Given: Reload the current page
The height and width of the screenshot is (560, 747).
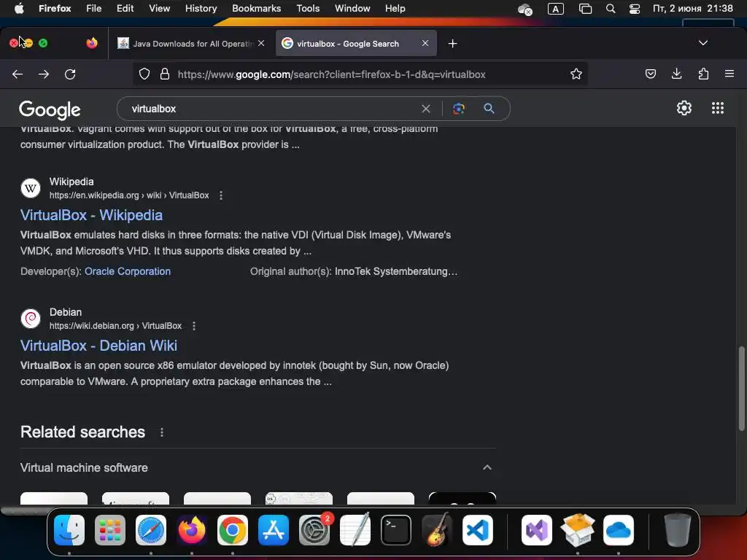Looking at the screenshot, I should point(71,74).
